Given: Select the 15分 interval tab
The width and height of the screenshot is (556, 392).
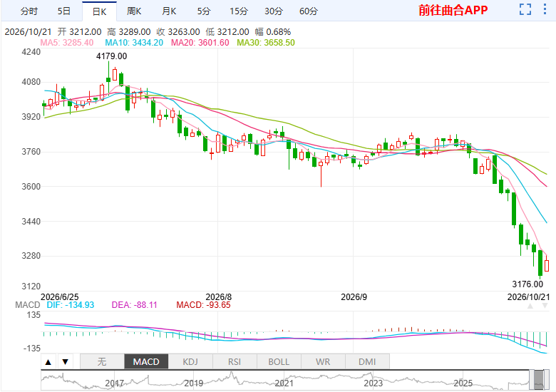Looking at the screenshot, I should [x=239, y=11].
